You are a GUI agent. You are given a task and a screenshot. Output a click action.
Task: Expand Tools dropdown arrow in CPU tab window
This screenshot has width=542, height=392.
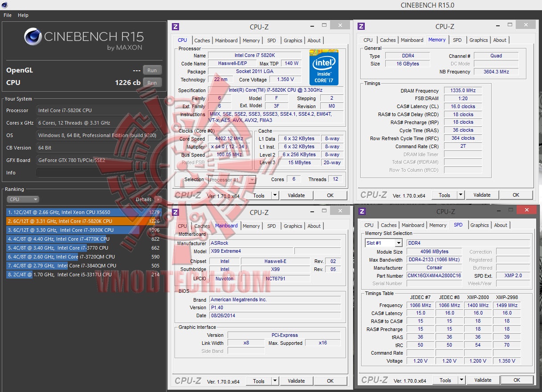pyautogui.click(x=275, y=195)
